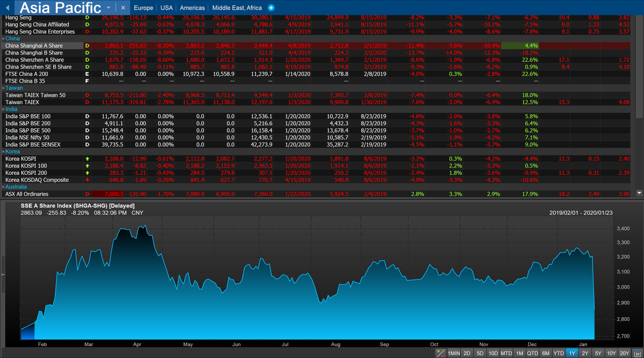
Task: Switch chart range to 6M
Action: [x=546, y=353]
